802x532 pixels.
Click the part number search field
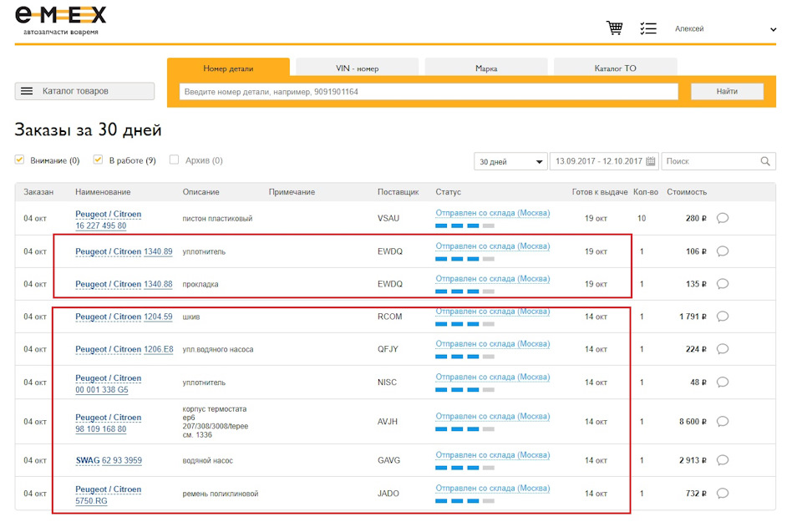[x=429, y=92]
